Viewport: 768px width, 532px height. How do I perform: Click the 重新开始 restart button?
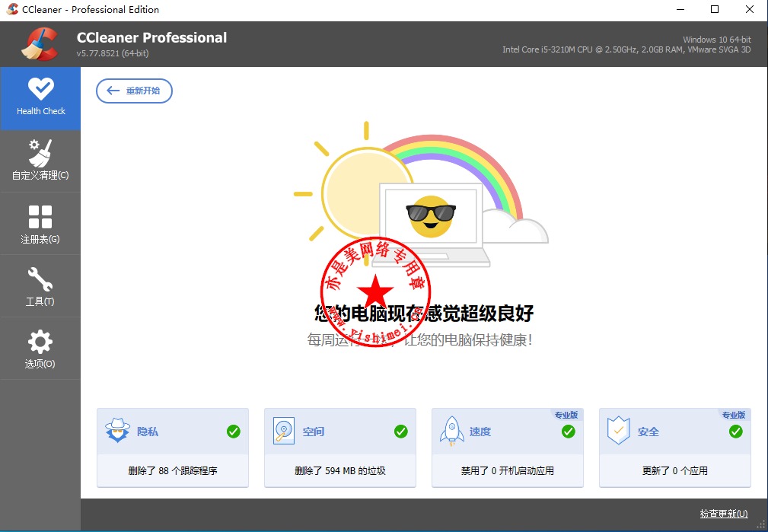pos(134,91)
